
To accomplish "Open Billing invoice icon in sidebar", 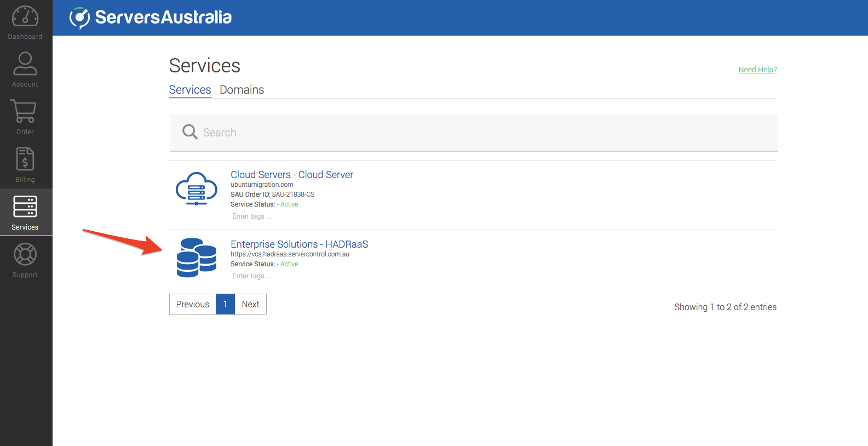I will click(25, 159).
